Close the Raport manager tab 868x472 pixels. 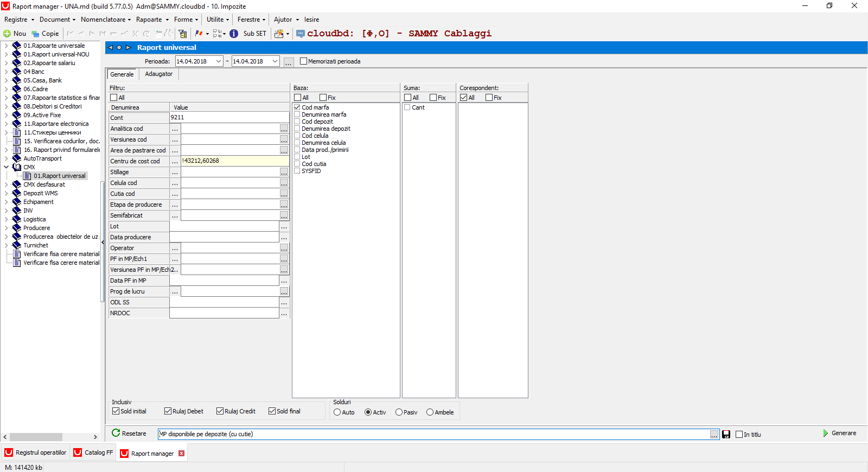181,454
